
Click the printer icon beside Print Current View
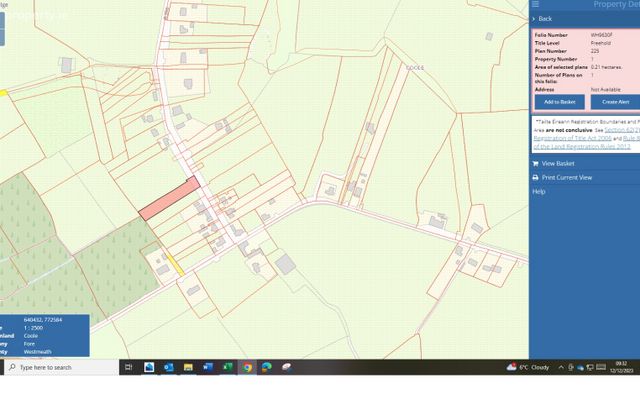536,178
